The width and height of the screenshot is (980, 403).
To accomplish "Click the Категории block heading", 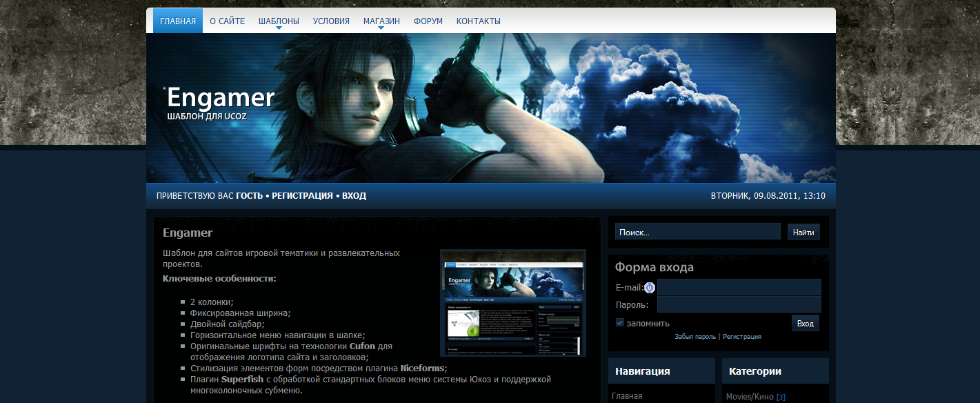I will (755, 371).
